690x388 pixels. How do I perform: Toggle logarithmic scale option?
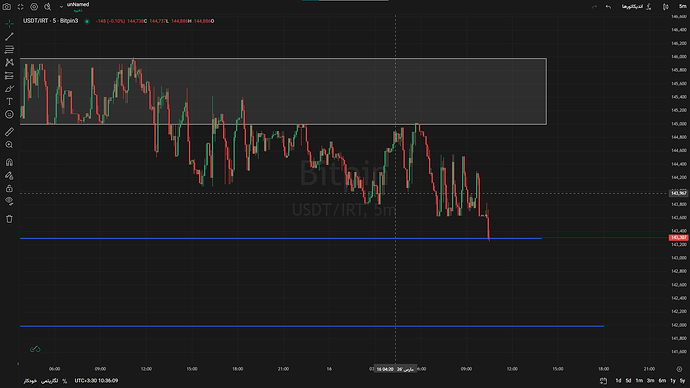[x=49, y=381]
